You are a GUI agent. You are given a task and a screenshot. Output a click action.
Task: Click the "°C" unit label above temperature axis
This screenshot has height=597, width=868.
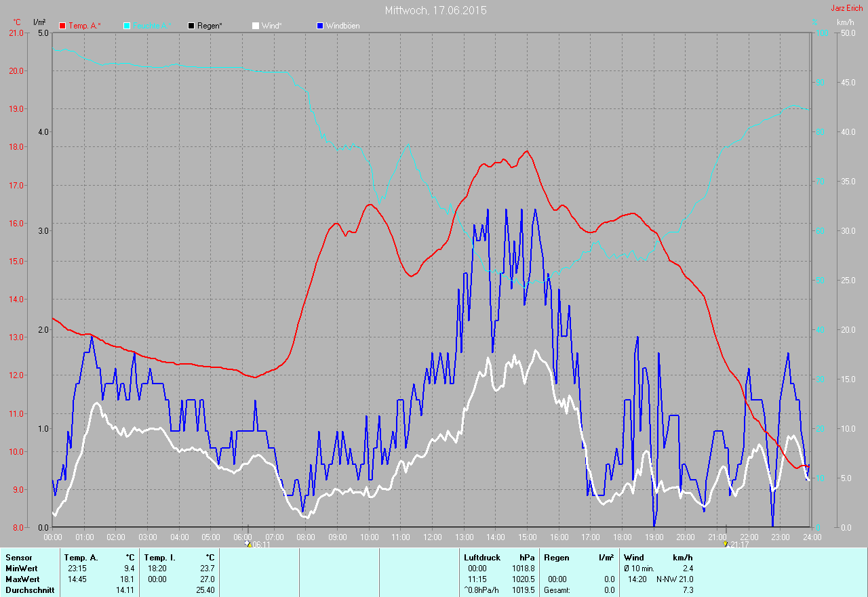(17, 22)
